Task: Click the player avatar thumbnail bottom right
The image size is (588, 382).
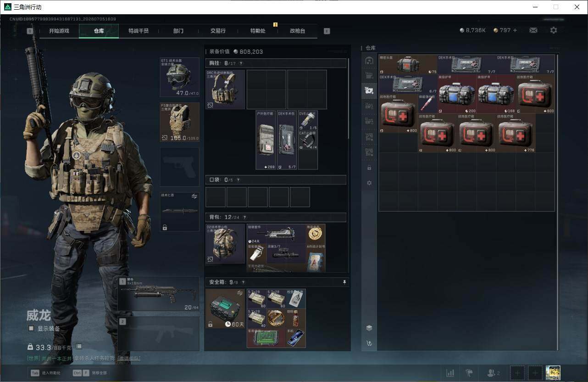Action: (x=553, y=373)
